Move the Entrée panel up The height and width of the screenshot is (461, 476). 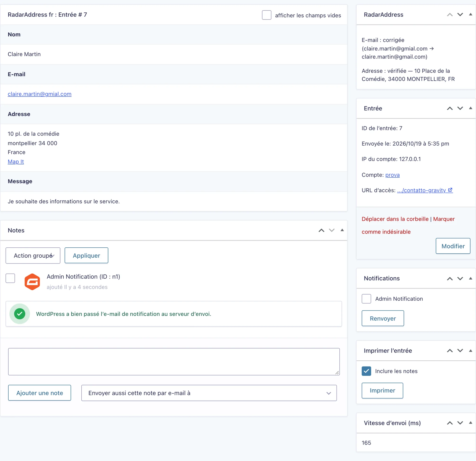tap(450, 108)
